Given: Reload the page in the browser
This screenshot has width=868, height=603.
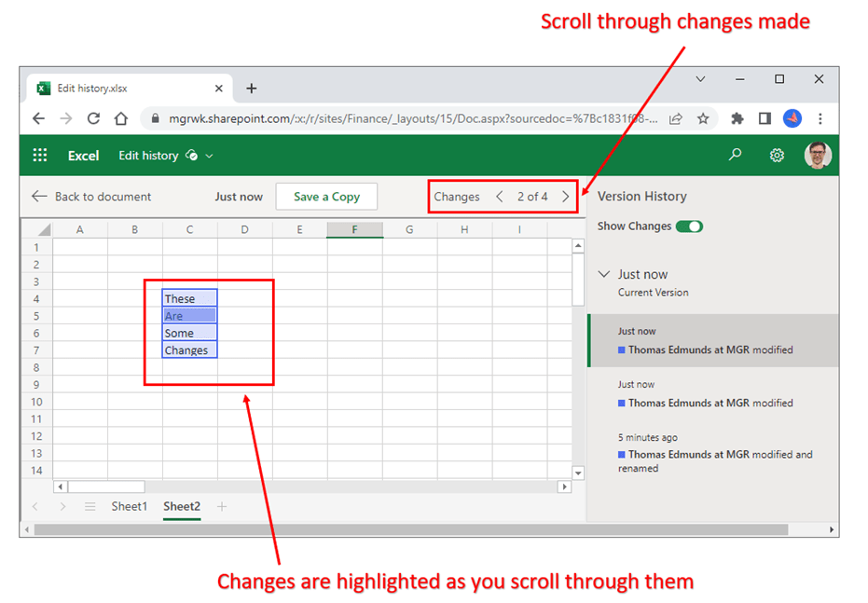Looking at the screenshot, I should click(93, 118).
